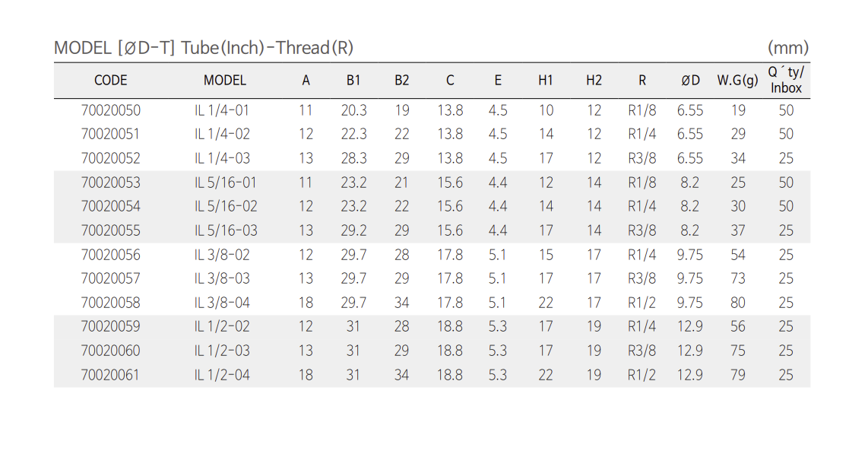The image size is (868, 454).
Task: Select the ØD column header
Action: (690, 80)
